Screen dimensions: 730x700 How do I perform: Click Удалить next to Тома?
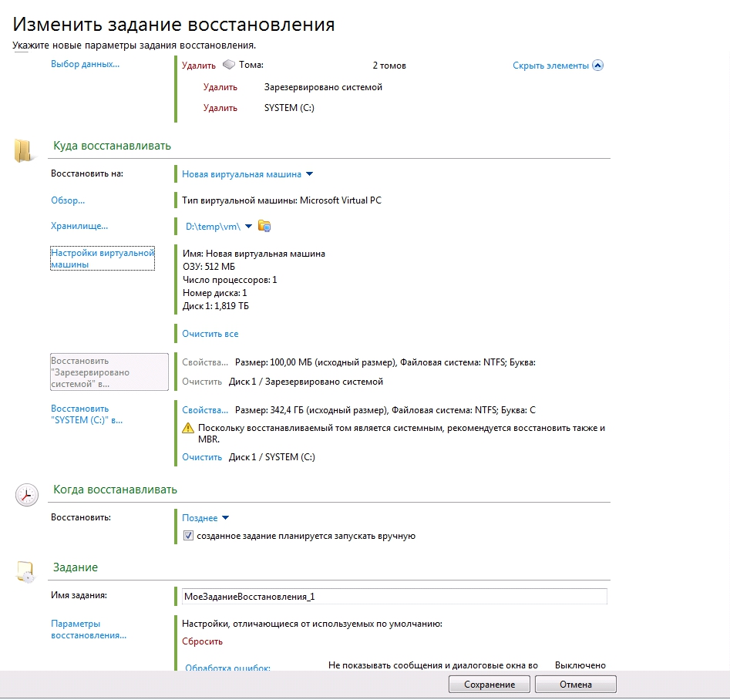199,66
